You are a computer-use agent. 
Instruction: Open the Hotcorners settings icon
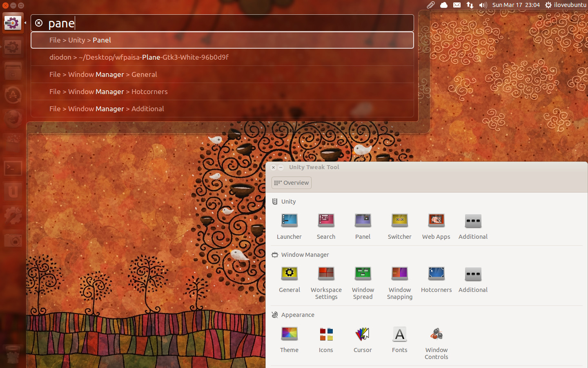click(436, 274)
